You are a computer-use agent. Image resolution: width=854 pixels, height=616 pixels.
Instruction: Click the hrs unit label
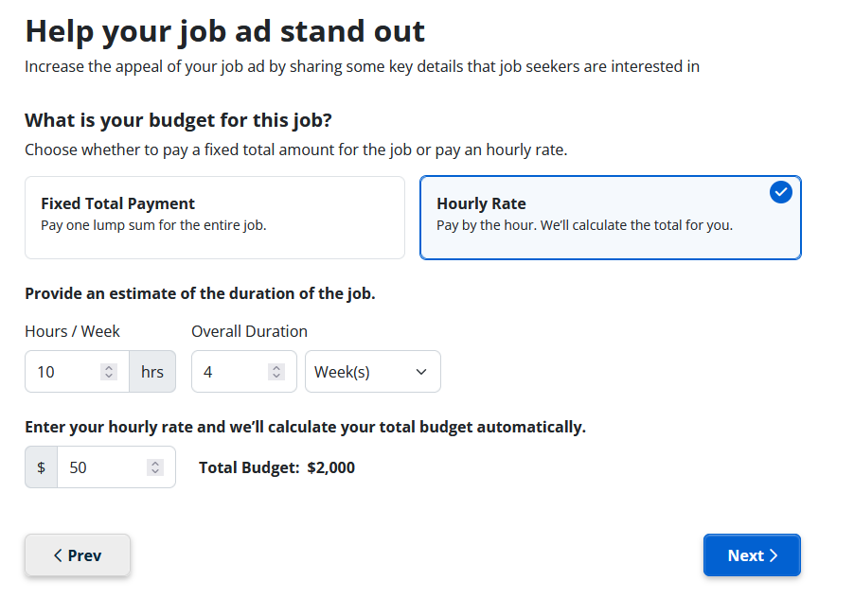point(151,372)
